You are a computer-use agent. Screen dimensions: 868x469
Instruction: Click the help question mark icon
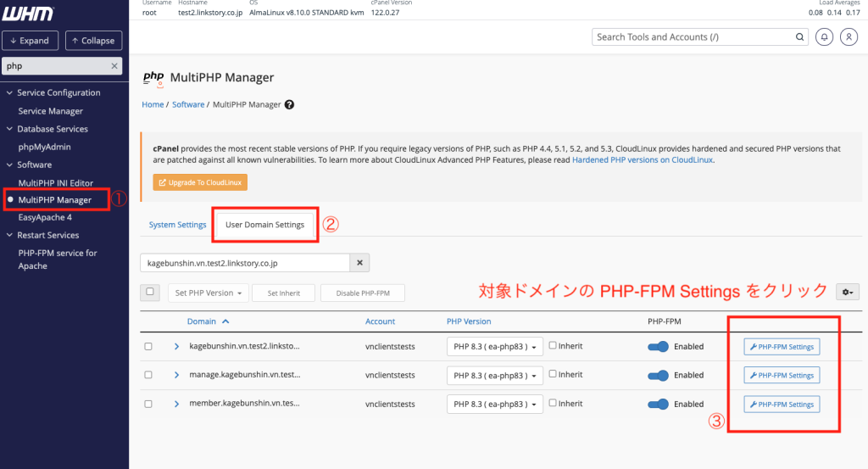[290, 104]
